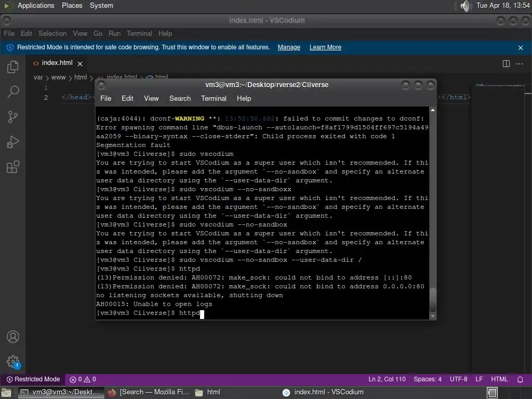Click line number 2 in editor gutter
Screen dimensions: 532x399
[x=46, y=98]
